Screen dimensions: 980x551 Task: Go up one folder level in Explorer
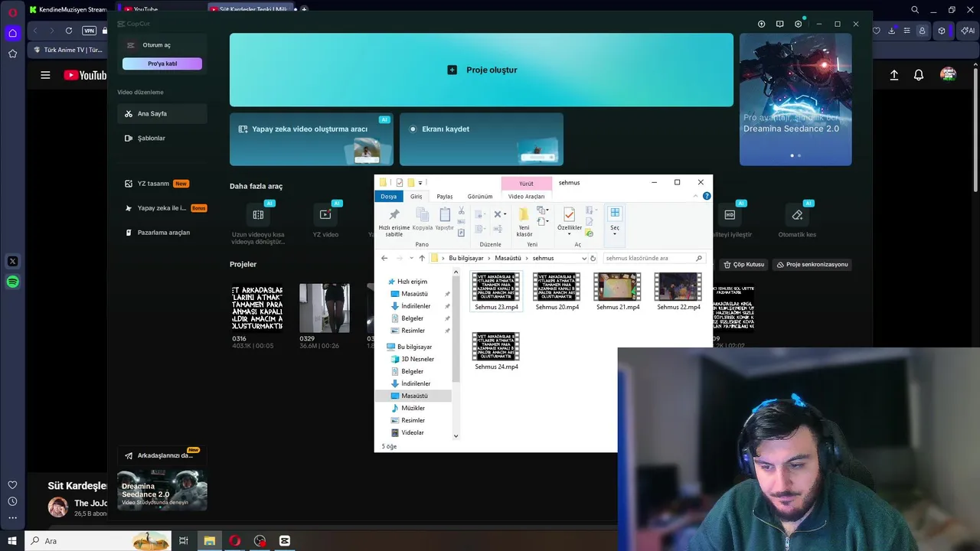point(422,258)
